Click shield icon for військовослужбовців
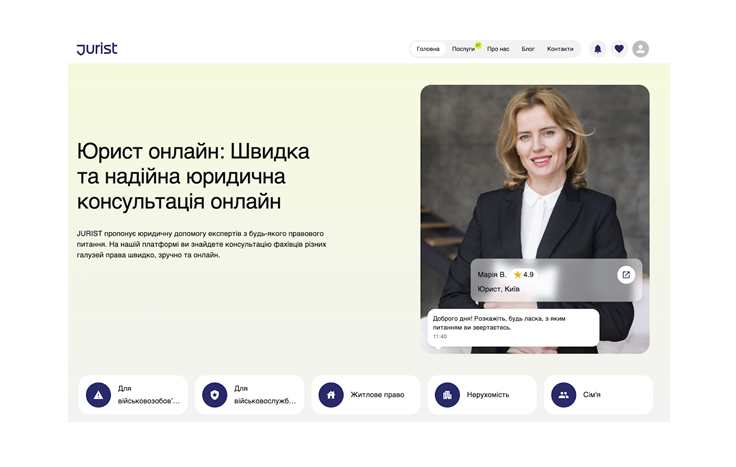This screenshot has height=467, width=736. (214, 395)
